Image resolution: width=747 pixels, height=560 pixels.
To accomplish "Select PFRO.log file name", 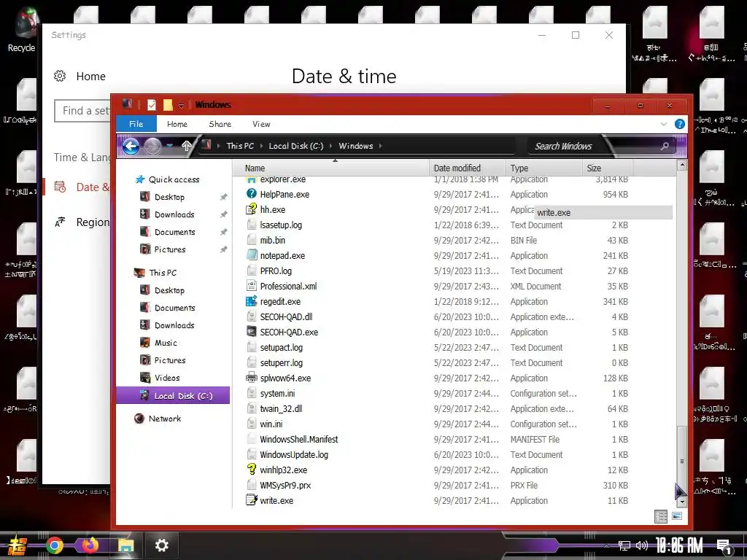I will point(276,271).
